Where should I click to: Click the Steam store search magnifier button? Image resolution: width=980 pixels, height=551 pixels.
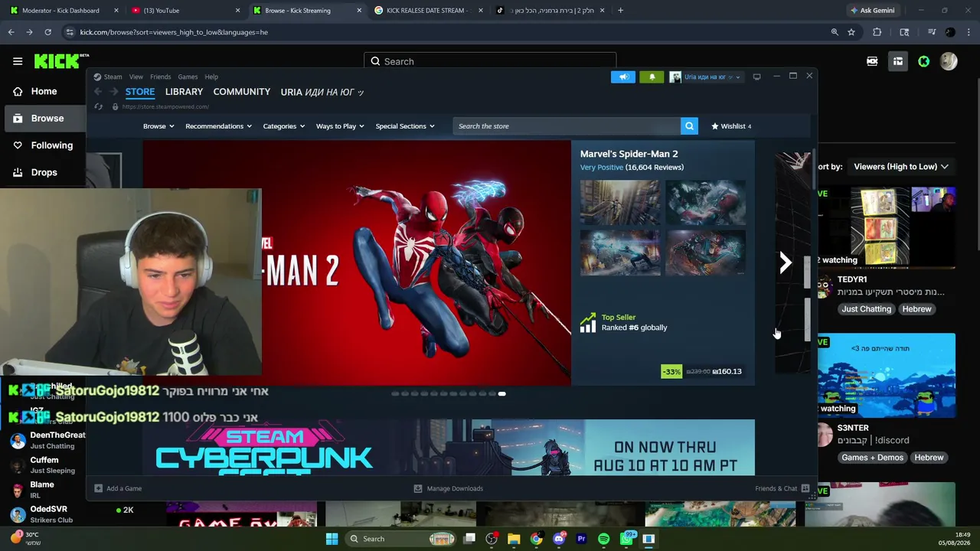689,126
